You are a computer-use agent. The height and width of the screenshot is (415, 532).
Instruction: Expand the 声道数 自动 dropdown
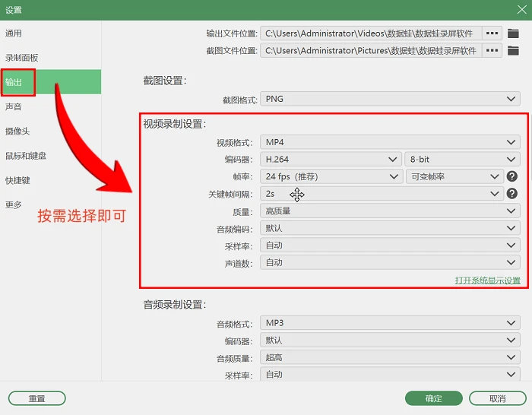click(x=390, y=262)
